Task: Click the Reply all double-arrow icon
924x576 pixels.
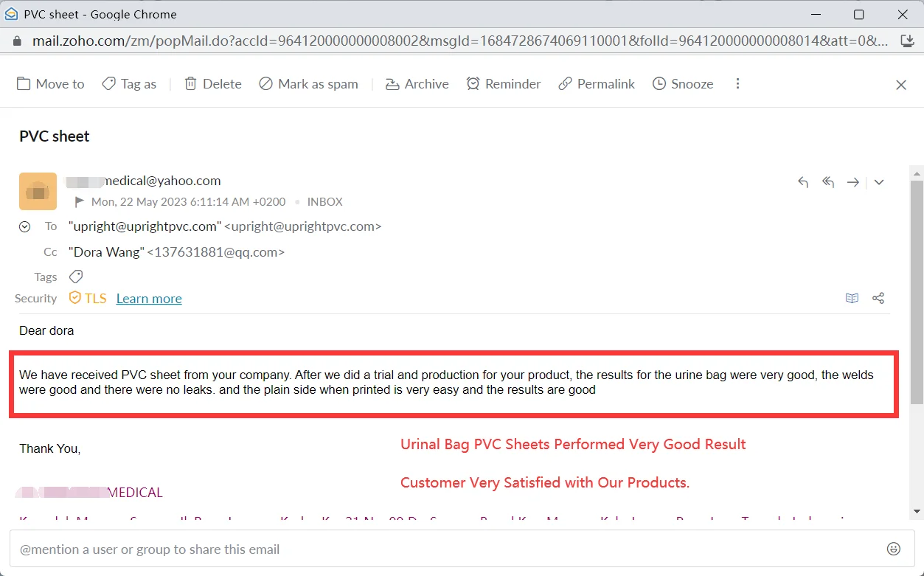Action: [x=828, y=182]
